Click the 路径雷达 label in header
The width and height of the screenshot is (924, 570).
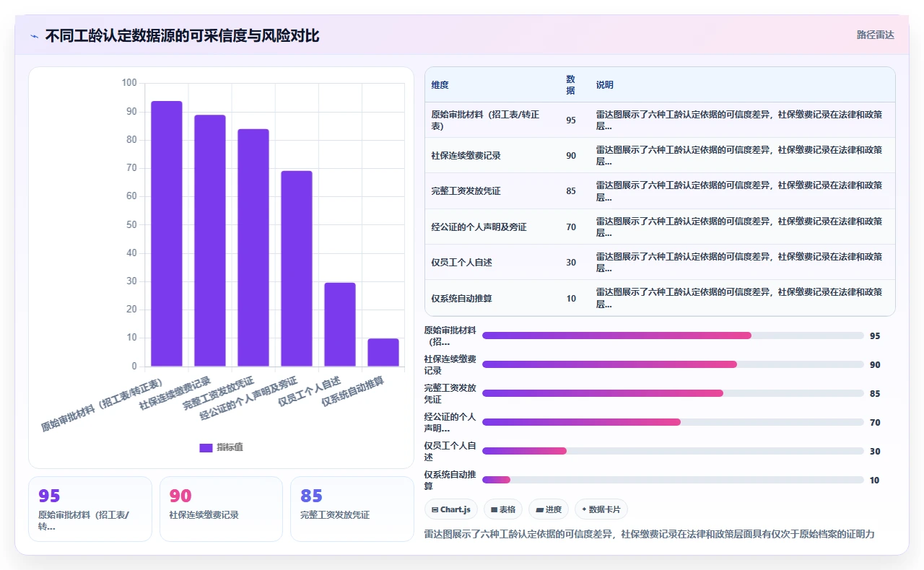click(875, 35)
